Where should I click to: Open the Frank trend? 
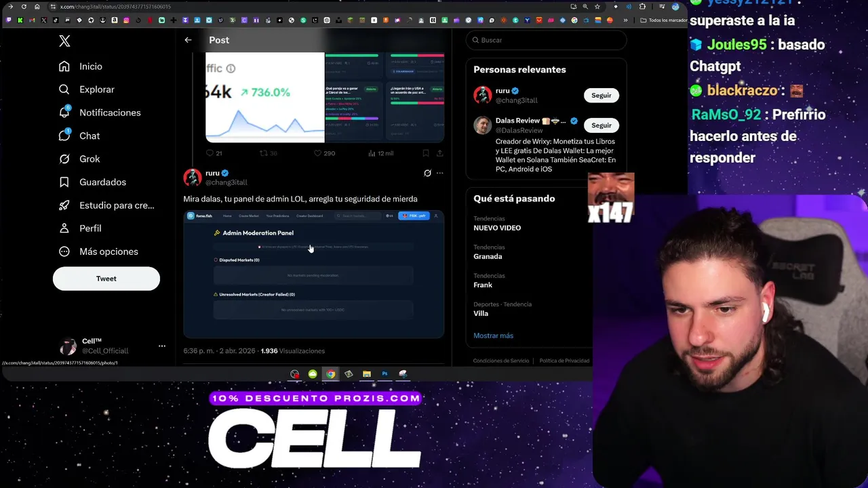click(483, 285)
